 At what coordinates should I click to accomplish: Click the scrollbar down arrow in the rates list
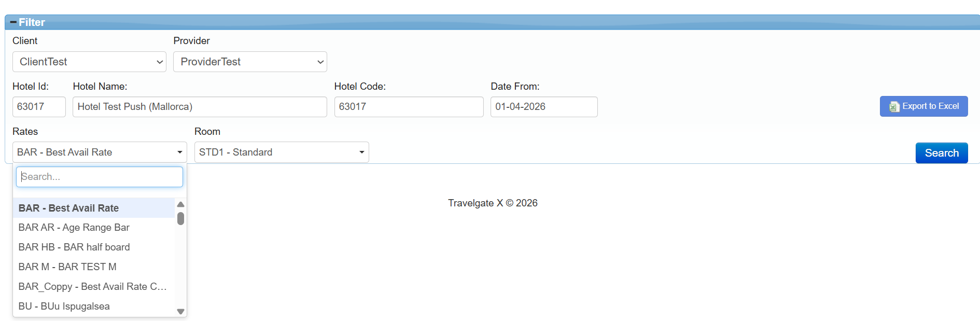(x=180, y=311)
